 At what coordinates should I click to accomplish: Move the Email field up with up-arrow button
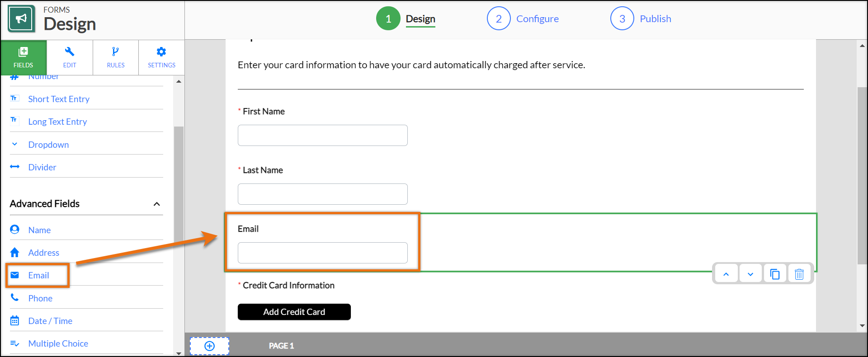(x=726, y=273)
